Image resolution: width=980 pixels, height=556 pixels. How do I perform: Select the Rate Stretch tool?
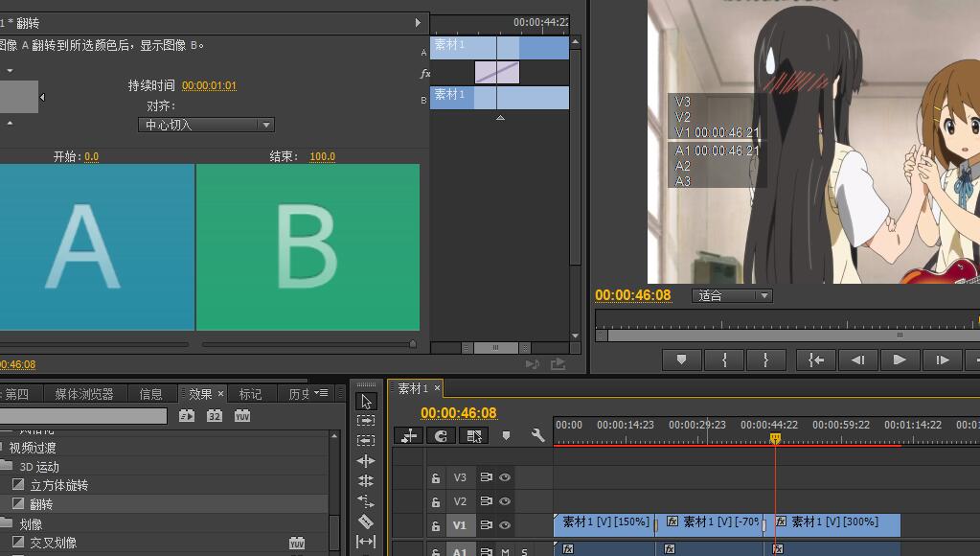[x=365, y=501]
